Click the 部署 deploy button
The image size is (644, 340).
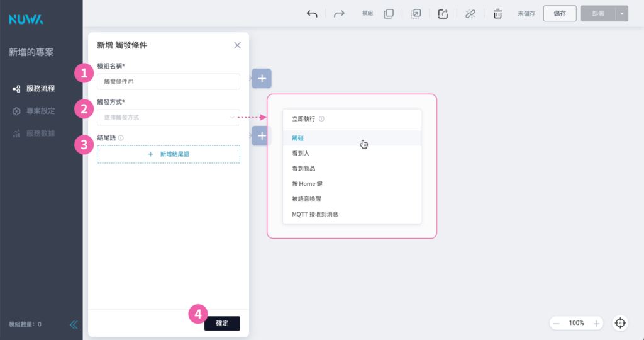click(598, 14)
